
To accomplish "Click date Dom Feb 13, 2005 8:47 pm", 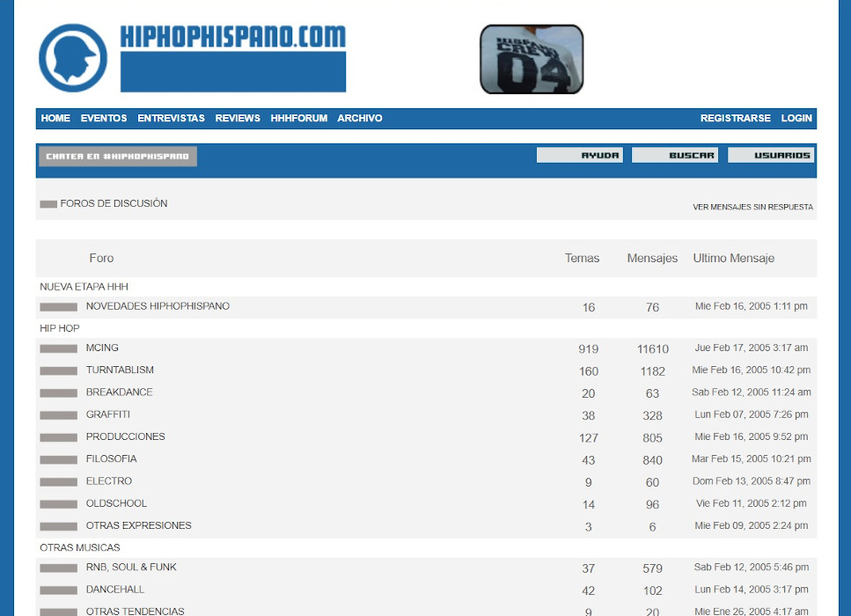I will (752, 481).
